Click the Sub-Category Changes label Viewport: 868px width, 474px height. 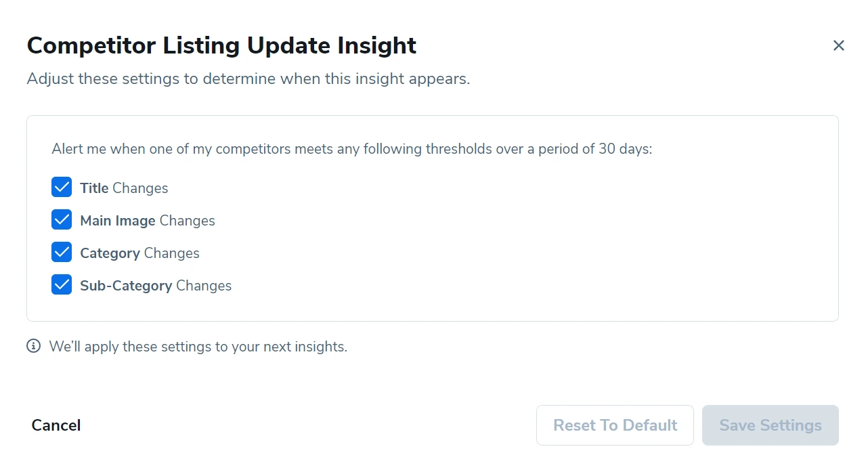pos(156,286)
